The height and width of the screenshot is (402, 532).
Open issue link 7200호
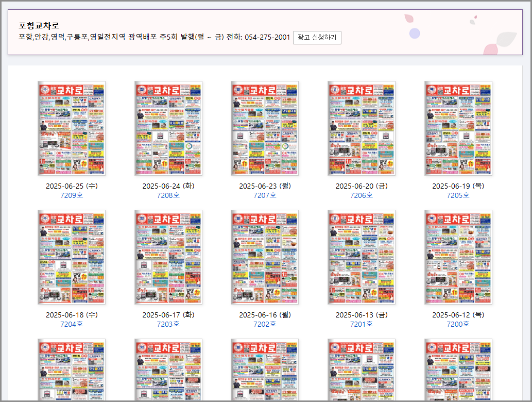tap(458, 324)
